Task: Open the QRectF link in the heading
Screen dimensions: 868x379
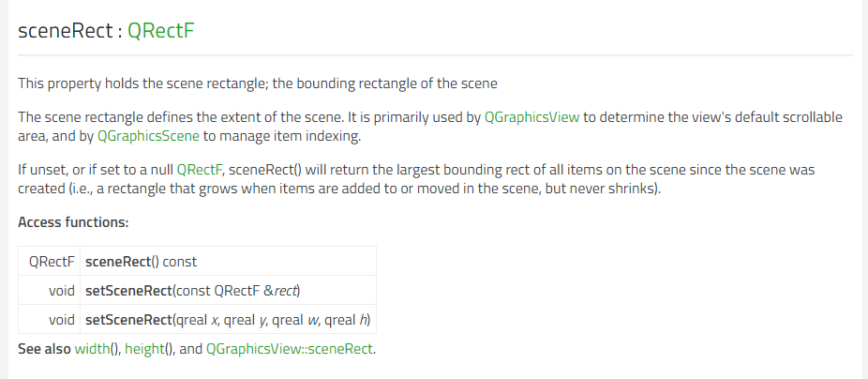Action: pos(161,30)
